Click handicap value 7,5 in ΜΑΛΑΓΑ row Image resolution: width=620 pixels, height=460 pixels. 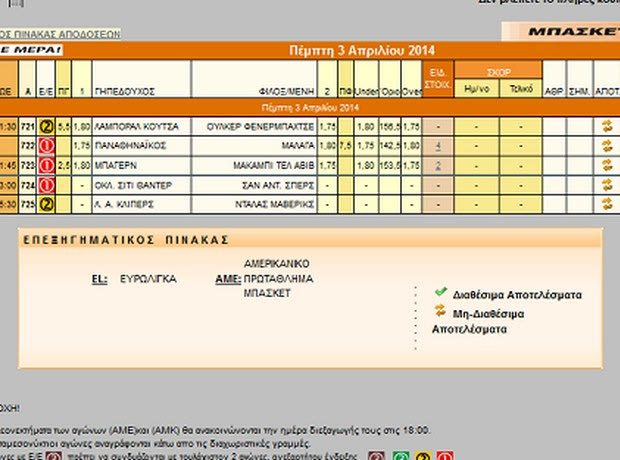[346, 146]
